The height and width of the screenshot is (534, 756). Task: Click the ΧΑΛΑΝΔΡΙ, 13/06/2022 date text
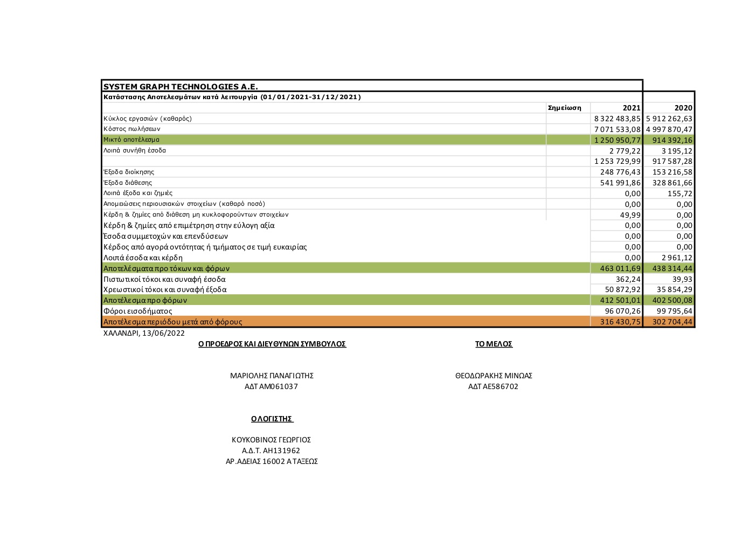click(144, 333)
